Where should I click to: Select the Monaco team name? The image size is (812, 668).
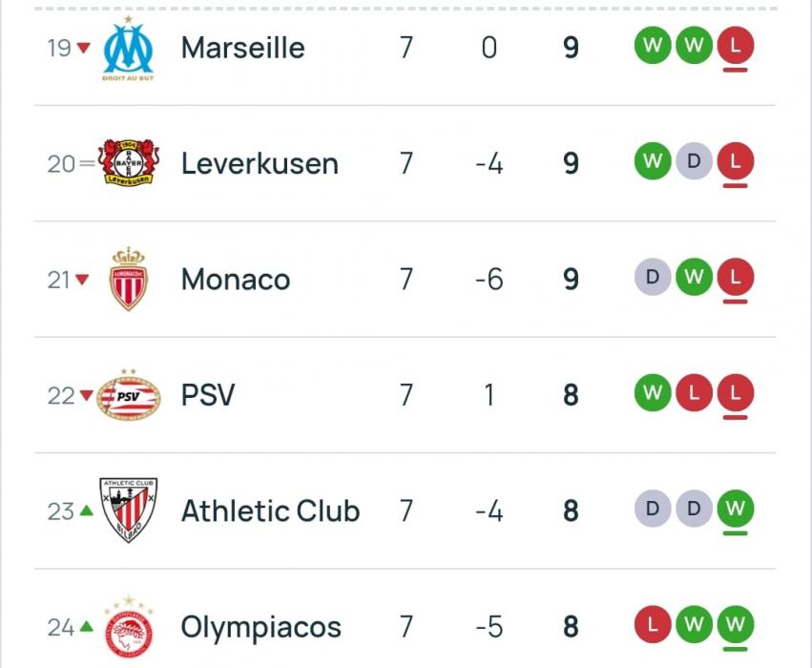point(236,280)
